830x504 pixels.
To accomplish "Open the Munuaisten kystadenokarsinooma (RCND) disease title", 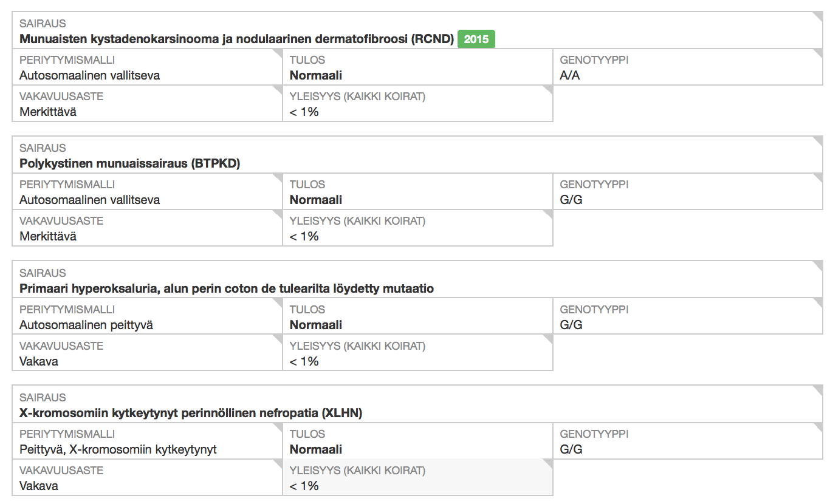I will pos(236,39).
